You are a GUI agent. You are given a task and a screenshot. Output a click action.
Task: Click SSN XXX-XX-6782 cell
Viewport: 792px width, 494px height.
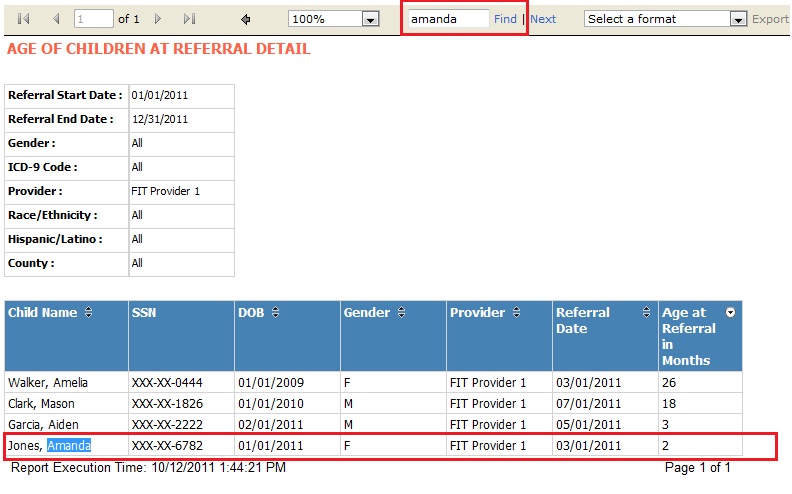181,446
